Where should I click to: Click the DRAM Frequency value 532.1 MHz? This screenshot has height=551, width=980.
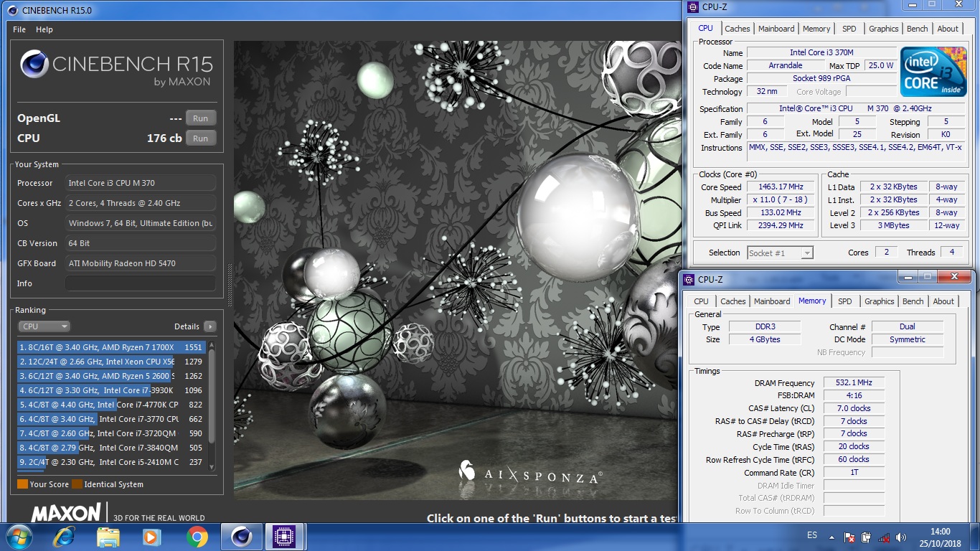click(x=854, y=383)
